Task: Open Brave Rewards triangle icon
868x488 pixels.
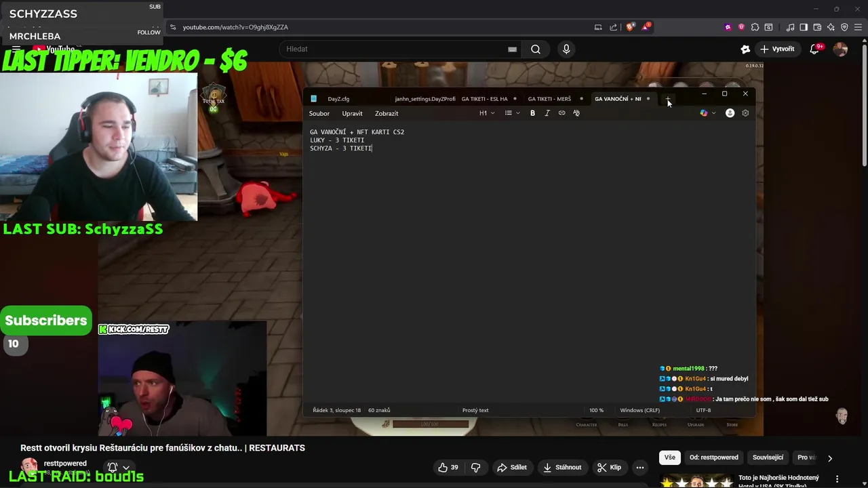Action: coord(646,27)
